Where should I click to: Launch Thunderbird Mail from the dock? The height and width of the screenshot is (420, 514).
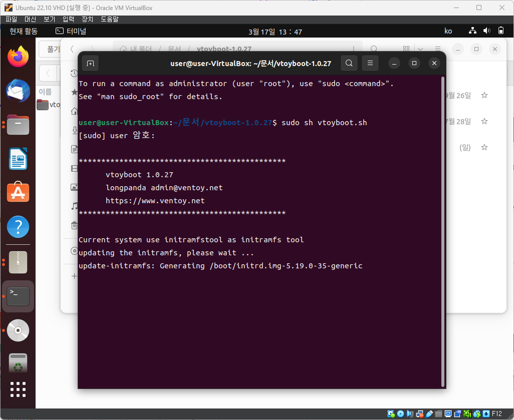(x=18, y=91)
